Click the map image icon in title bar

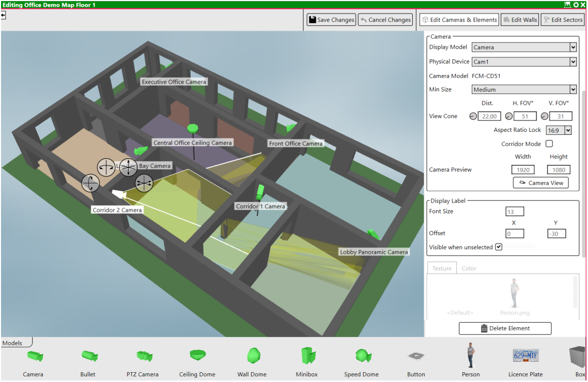click(x=567, y=5)
